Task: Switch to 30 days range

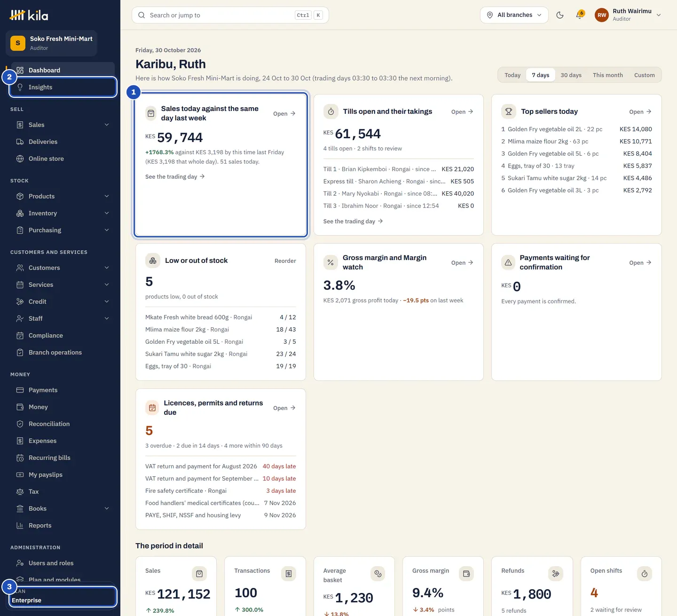Action: click(571, 75)
